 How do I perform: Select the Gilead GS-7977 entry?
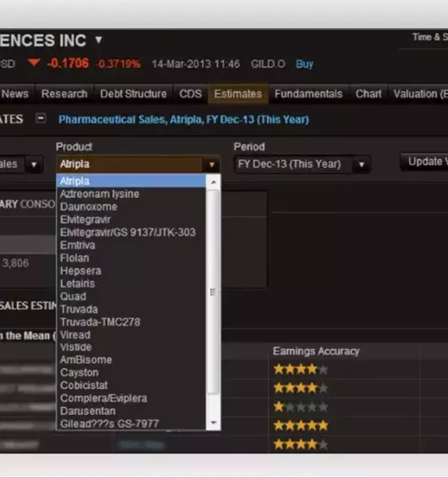[131, 424]
